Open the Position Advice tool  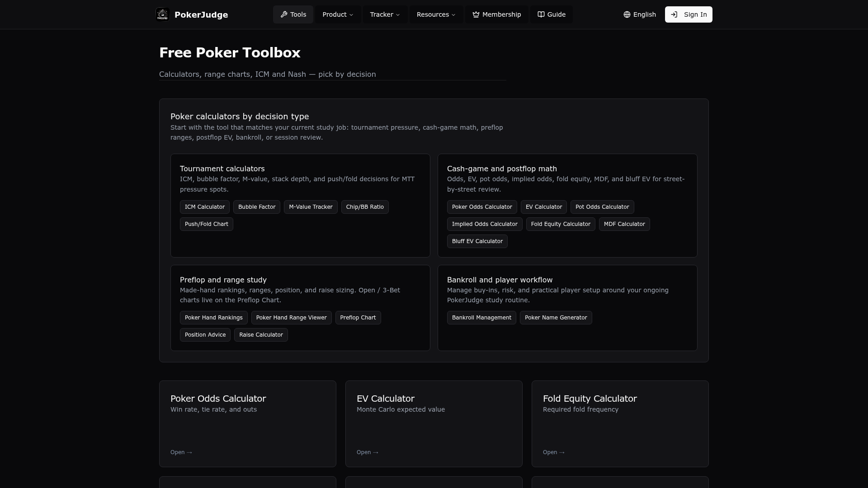pyautogui.click(x=205, y=335)
